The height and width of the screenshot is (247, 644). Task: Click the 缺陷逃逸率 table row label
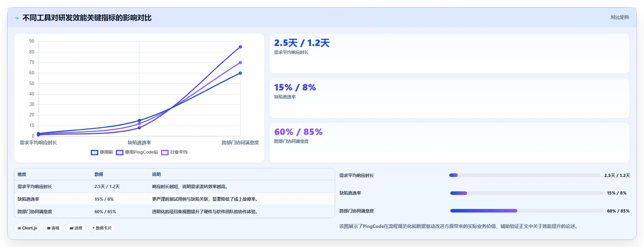coord(28,199)
